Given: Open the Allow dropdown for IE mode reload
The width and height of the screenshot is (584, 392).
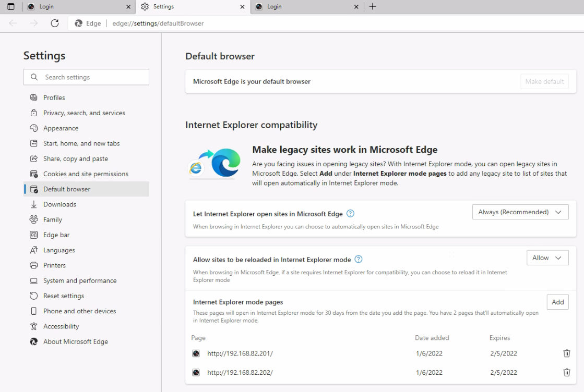Looking at the screenshot, I should 547,258.
